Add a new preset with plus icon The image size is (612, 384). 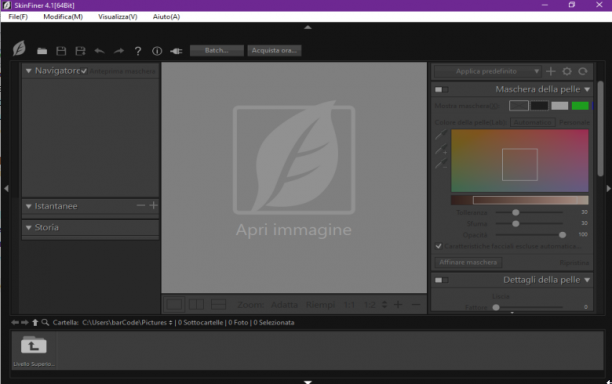(551, 71)
